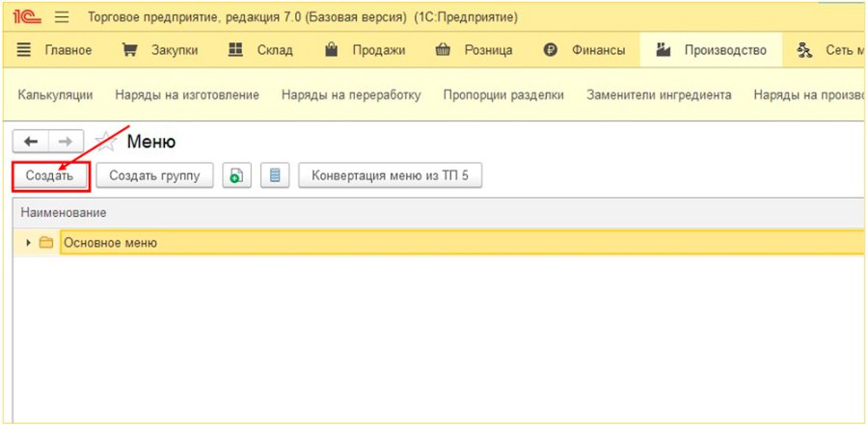Go back with the left arrow button
The width and height of the screenshot is (868, 425).
click(x=31, y=142)
